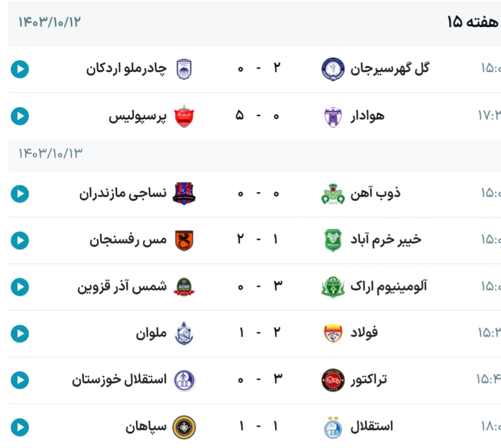Play the Havadar vs Persepolis match video
501x448 pixels.
(20, 116)
